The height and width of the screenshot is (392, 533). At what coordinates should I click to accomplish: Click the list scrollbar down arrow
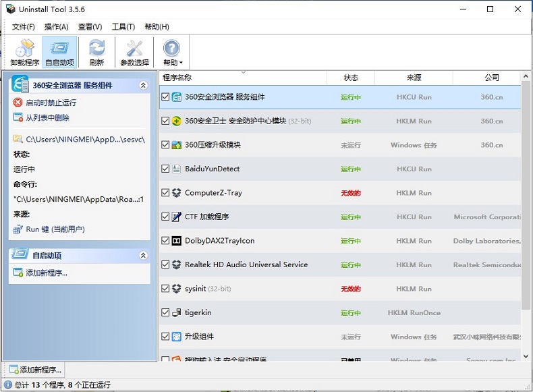click(526, 356)
